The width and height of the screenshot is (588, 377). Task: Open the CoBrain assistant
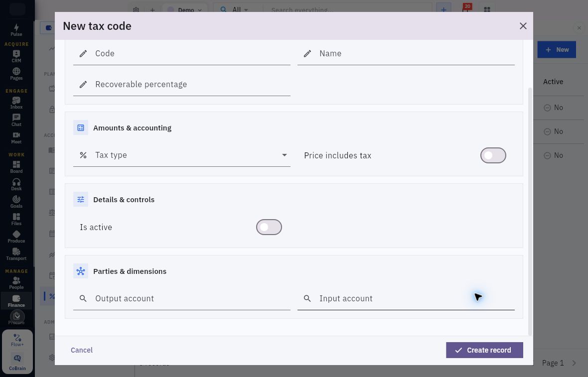click(x=17, y=363)
